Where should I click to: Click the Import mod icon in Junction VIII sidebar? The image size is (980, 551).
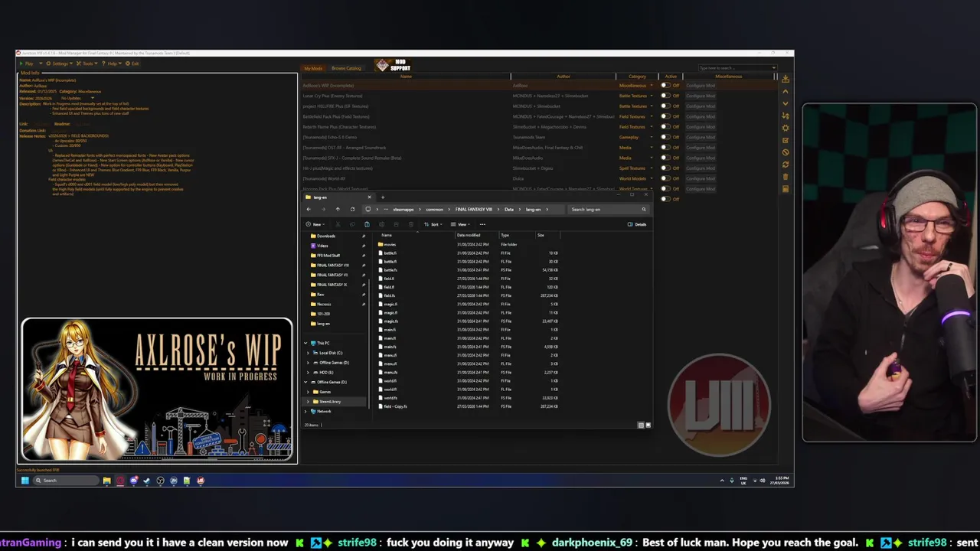click(x=786, y=79)
